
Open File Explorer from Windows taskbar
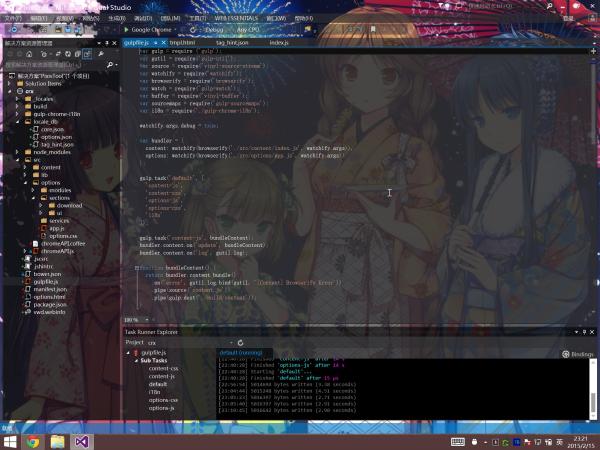tap(57, 442)
